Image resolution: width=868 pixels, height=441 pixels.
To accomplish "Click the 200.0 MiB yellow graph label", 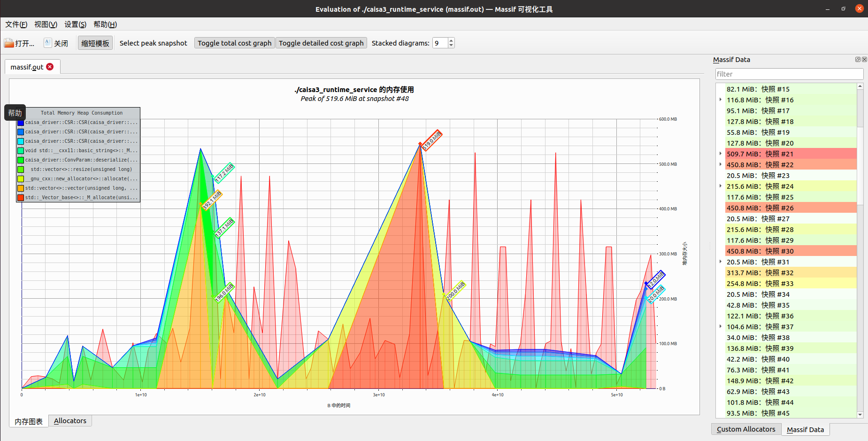I will [x=455, y=291].
